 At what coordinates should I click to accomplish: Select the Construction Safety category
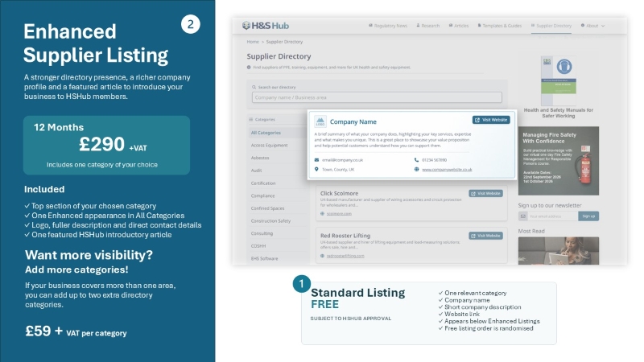pyautogui.click(x=270, y=220)
